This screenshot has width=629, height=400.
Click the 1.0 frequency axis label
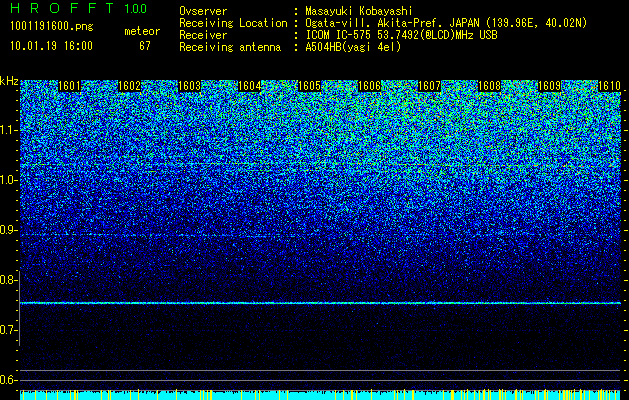click(x=8, y=180)
